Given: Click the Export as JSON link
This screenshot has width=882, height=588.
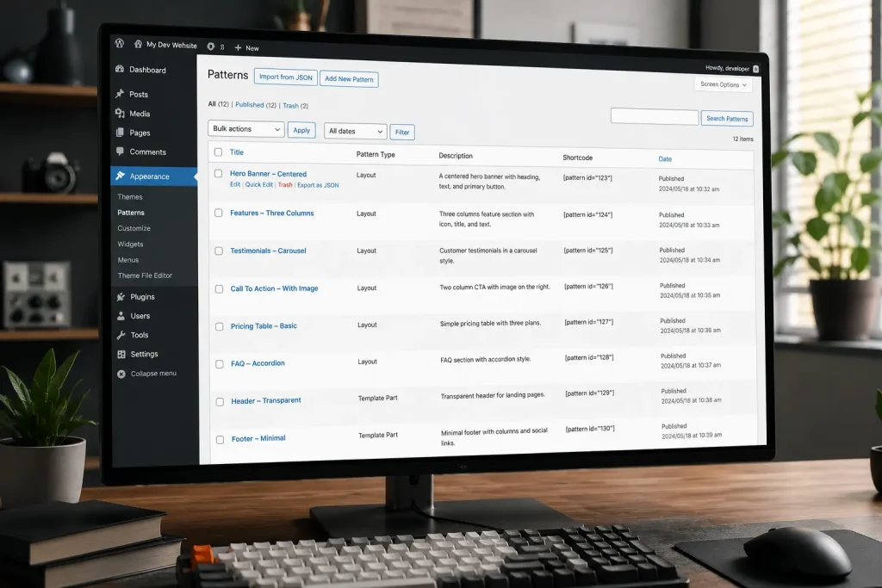Looking at the screenshot, I should (318, 185).
